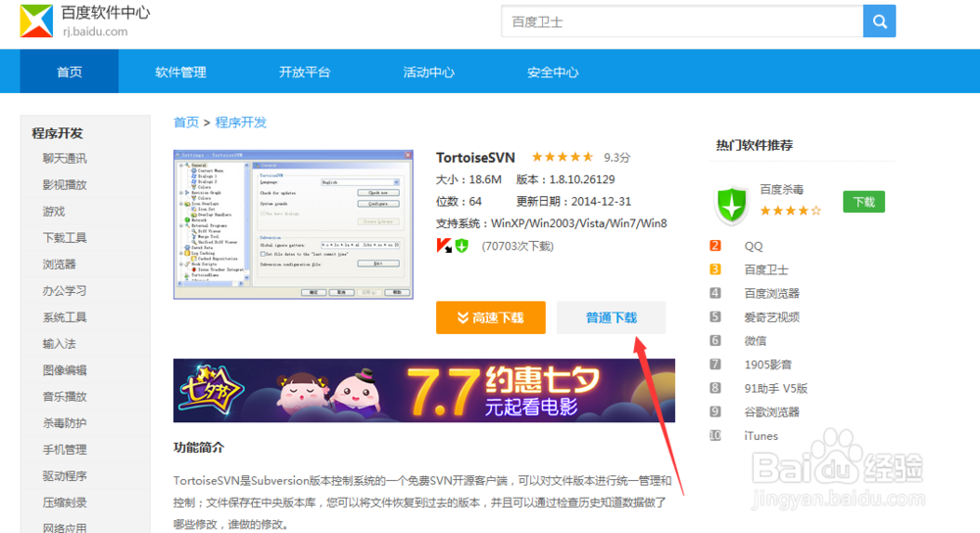Open QQ in the recommended list

pos(754,246)
